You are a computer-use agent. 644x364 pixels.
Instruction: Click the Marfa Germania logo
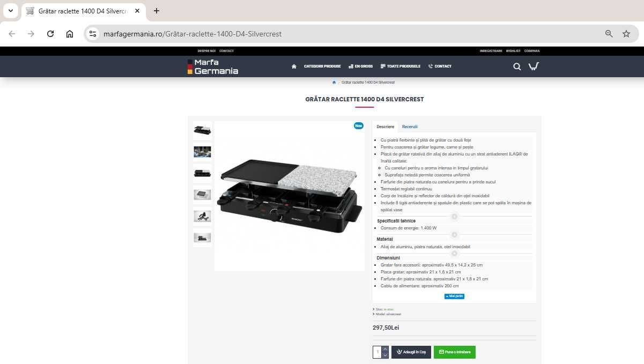pyautogui.click(x=213, y=66)
